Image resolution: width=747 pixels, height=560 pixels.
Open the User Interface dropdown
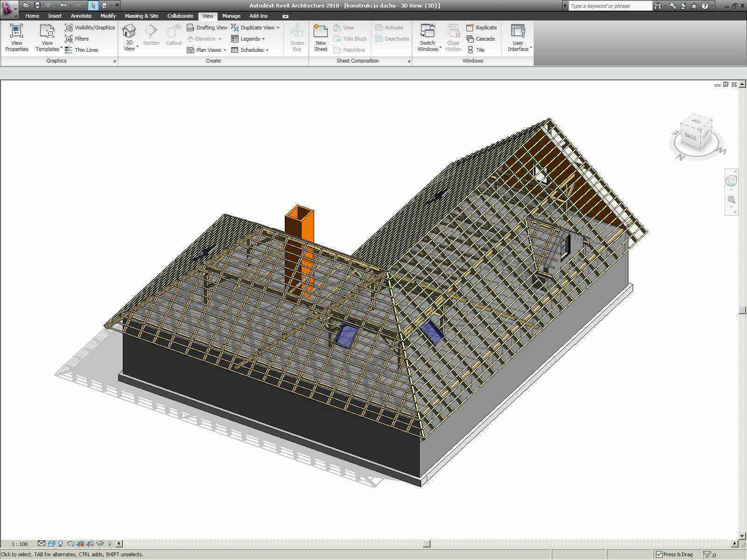point(518,37)
